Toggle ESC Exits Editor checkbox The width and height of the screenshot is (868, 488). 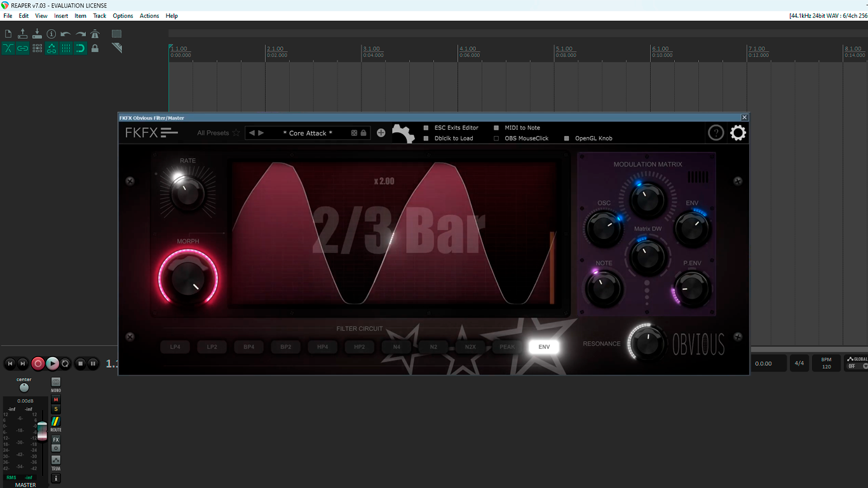click(x=426, y=128)
